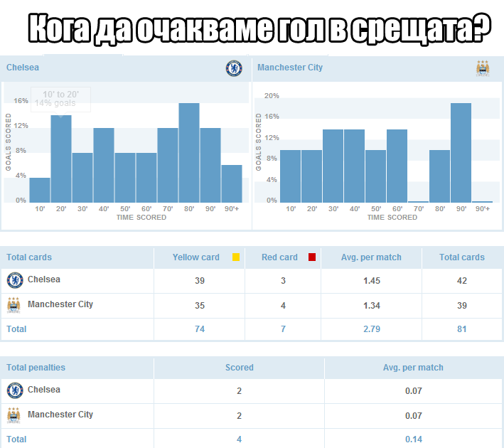This screenshot has width=504, height=448.
Task: Select Chelsea's 40' bar in the goals chart
Action: pyautogui.click(x=104, y=165)
